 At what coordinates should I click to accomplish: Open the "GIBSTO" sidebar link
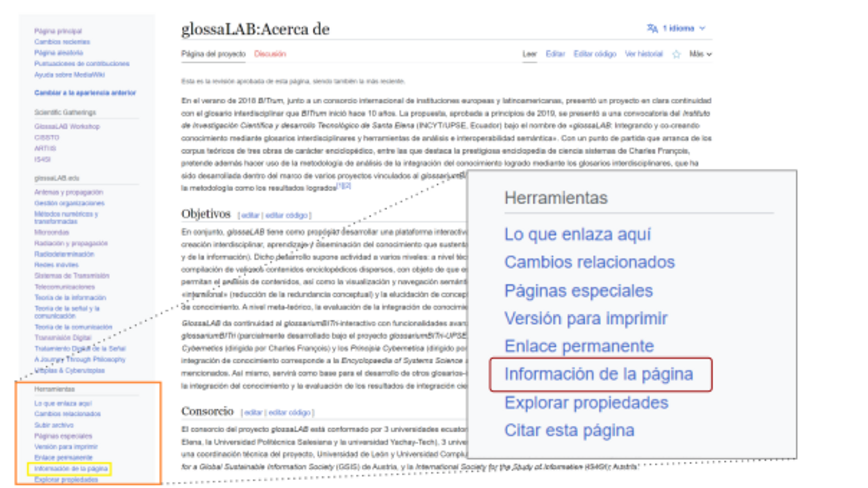pyautogui.click(x=46, y=137)
